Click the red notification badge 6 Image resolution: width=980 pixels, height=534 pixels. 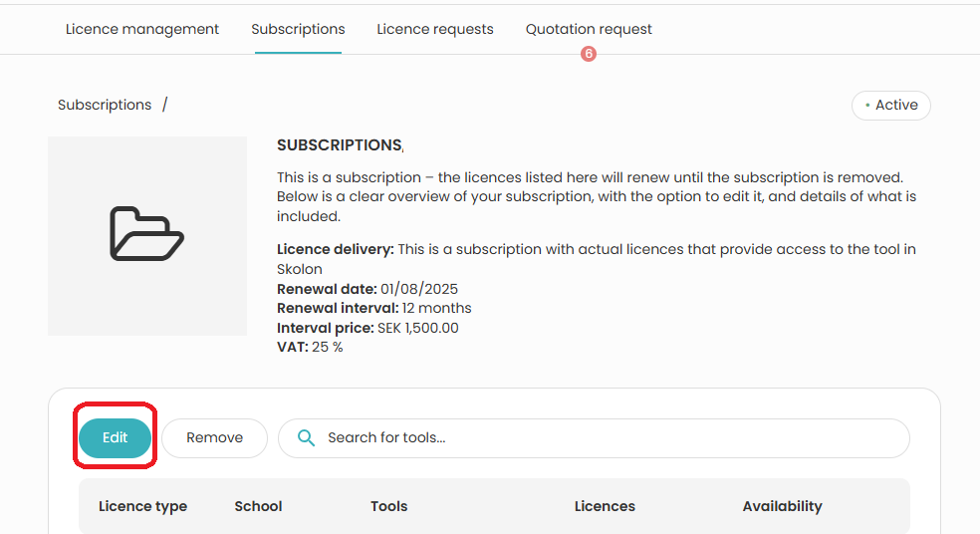[x=589, y=54]
